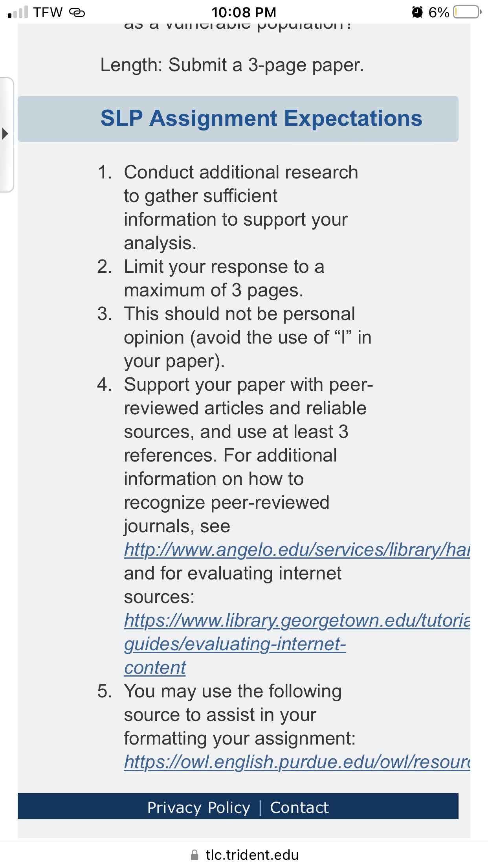Screen dimensions: 488x868
Task: Tap list item 'Limit your response to a maximum'
Action: (x=224, y=278)
